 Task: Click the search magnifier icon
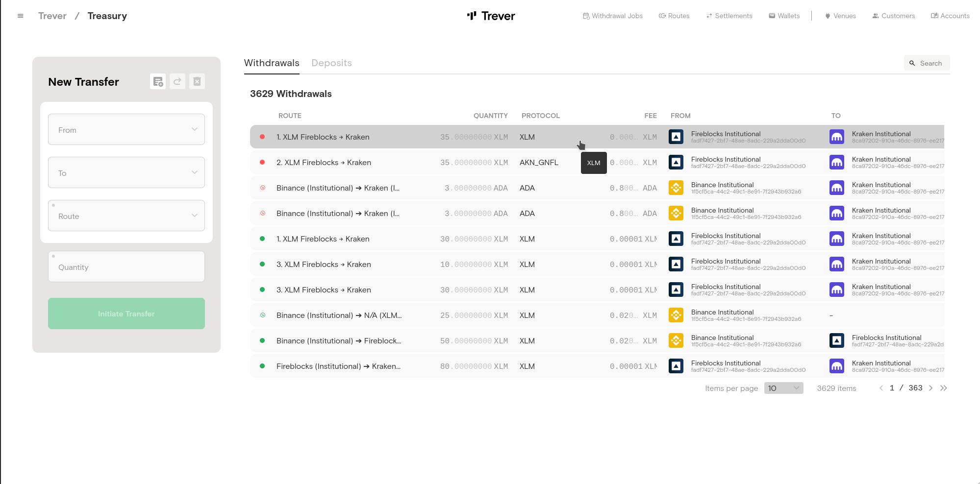(x=912, y=63)
